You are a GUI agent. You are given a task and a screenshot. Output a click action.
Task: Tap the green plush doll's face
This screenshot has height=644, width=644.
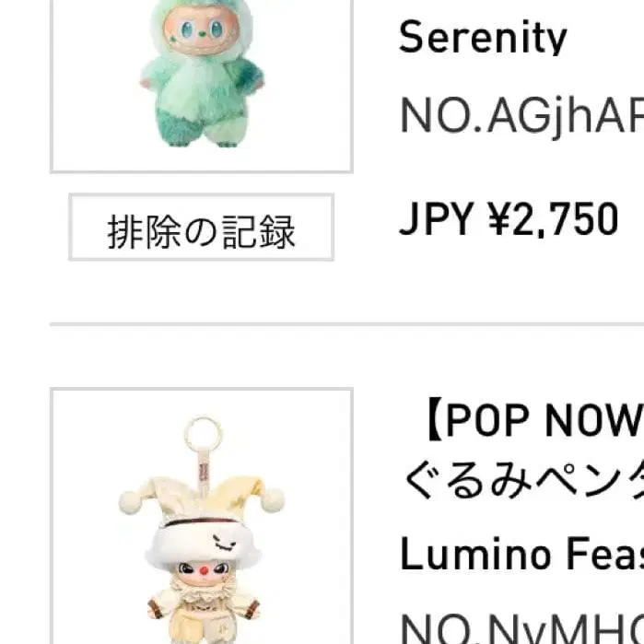pyautogui.click(x=200, y=30)
